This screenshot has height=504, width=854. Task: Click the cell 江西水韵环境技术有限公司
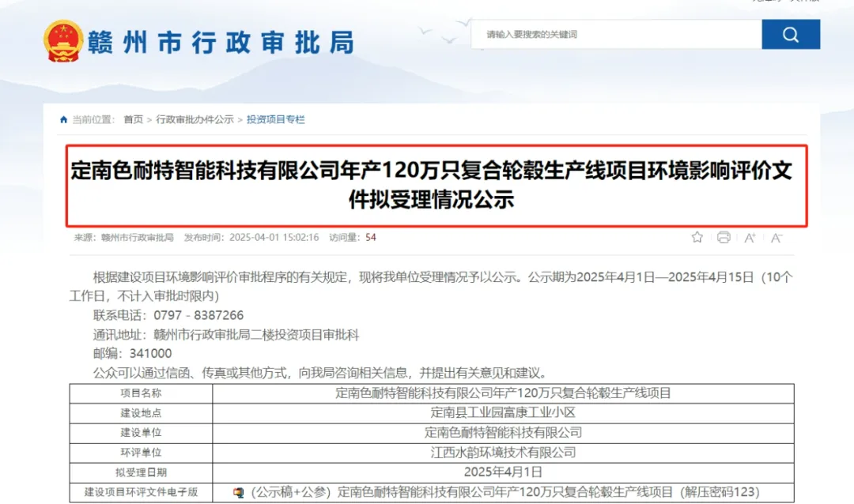503,453
